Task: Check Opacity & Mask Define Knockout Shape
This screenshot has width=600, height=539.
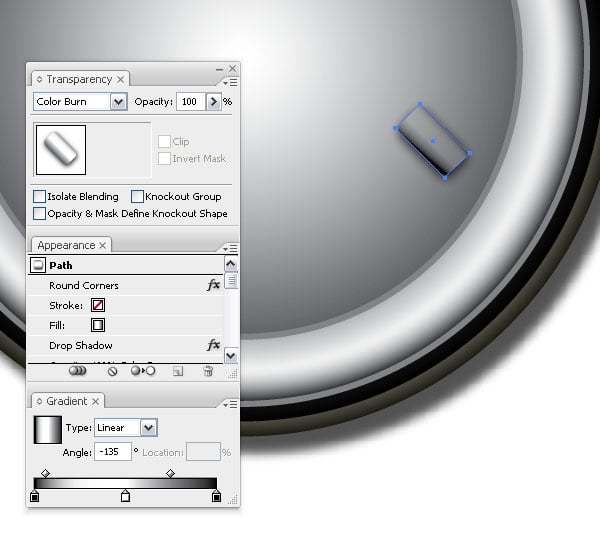Action: (40, 213)
